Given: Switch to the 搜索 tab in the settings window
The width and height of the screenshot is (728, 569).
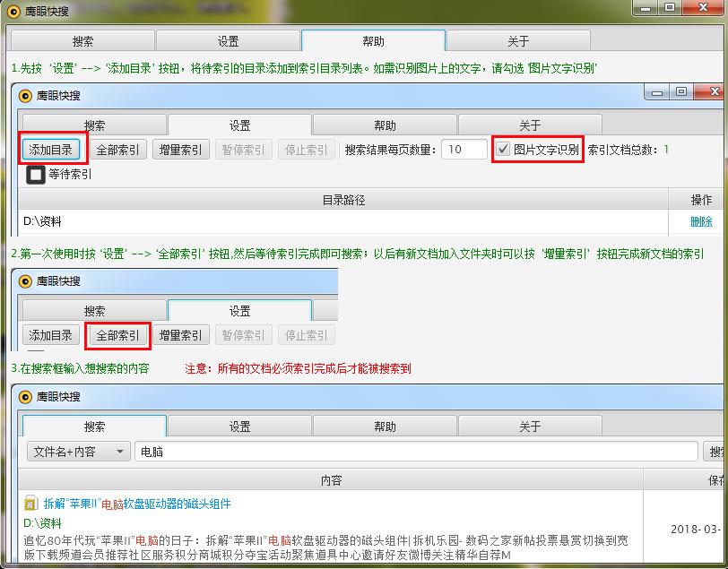Looking at the screenshot, I should point(95,125).
